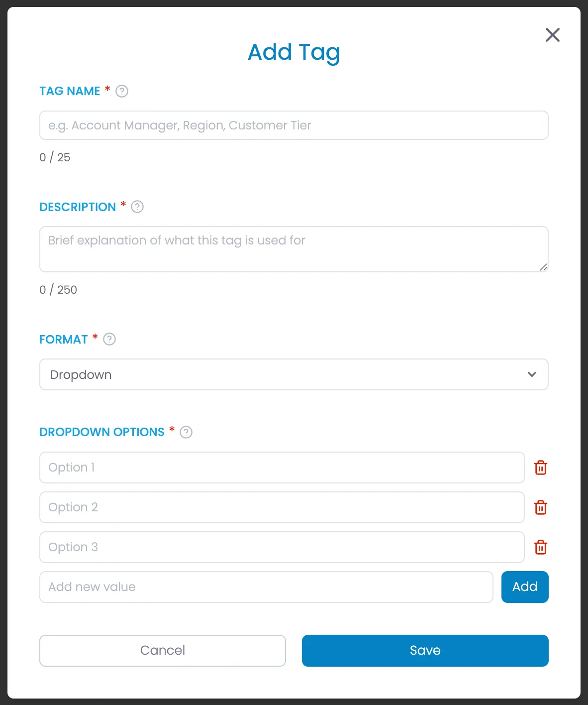Focus the Tag Name input field

pyautogui.click(x=294, y=125)
